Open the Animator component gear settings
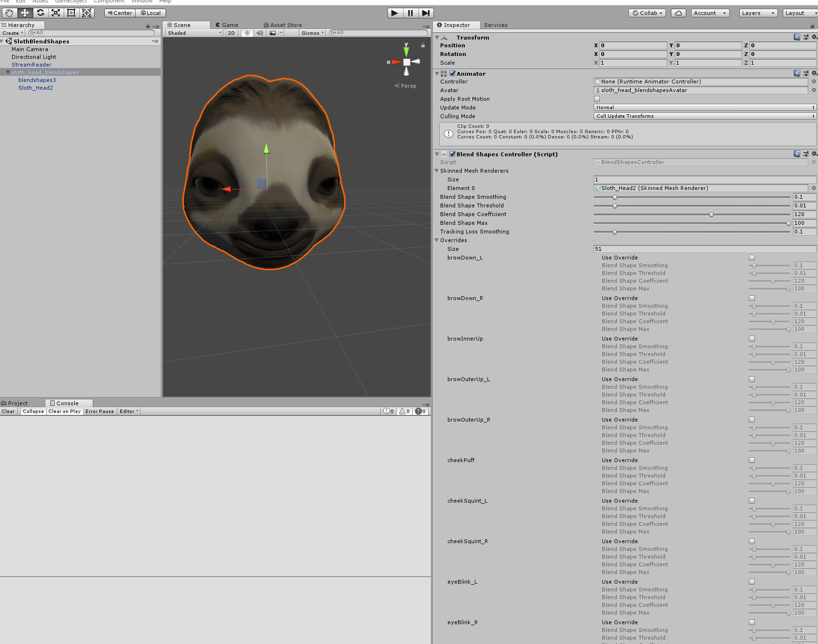 pyautogui.click(x=815, y=73)
